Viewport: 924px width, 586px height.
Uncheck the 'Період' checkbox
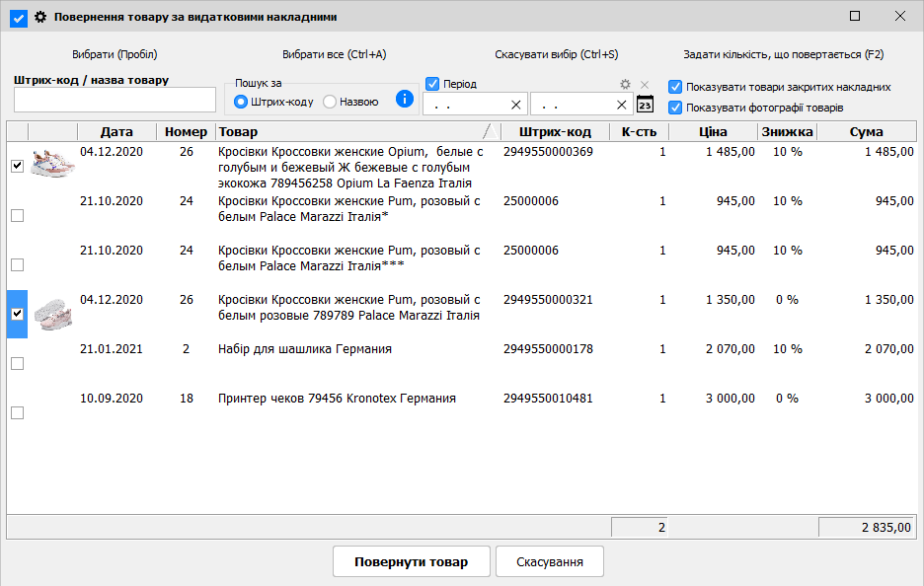(x=432, y=84)
